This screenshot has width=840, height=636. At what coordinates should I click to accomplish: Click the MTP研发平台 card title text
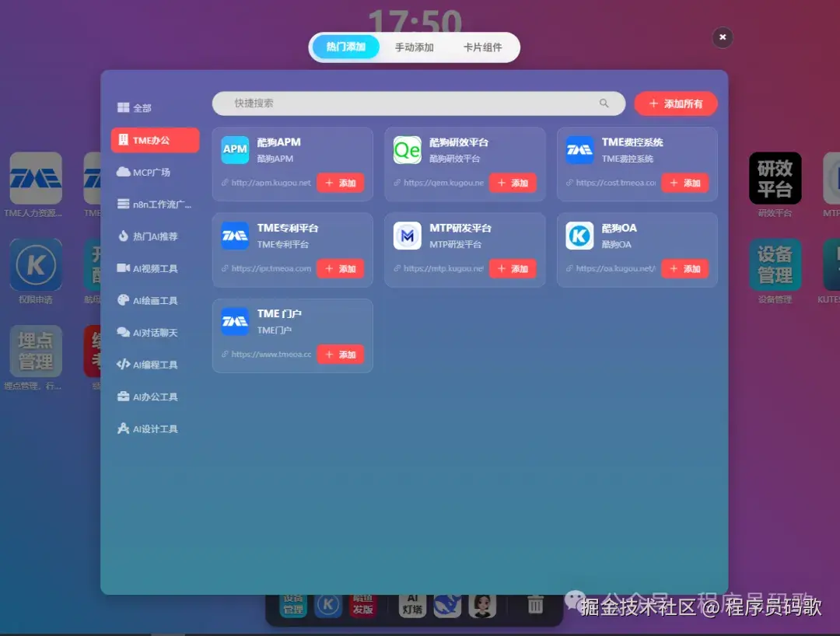[x=460, y=228]
